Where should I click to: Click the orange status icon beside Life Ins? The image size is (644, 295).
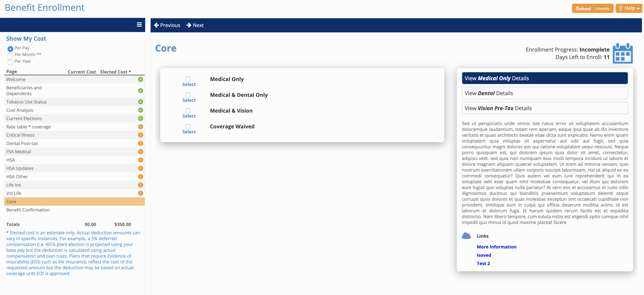point(140,185)
